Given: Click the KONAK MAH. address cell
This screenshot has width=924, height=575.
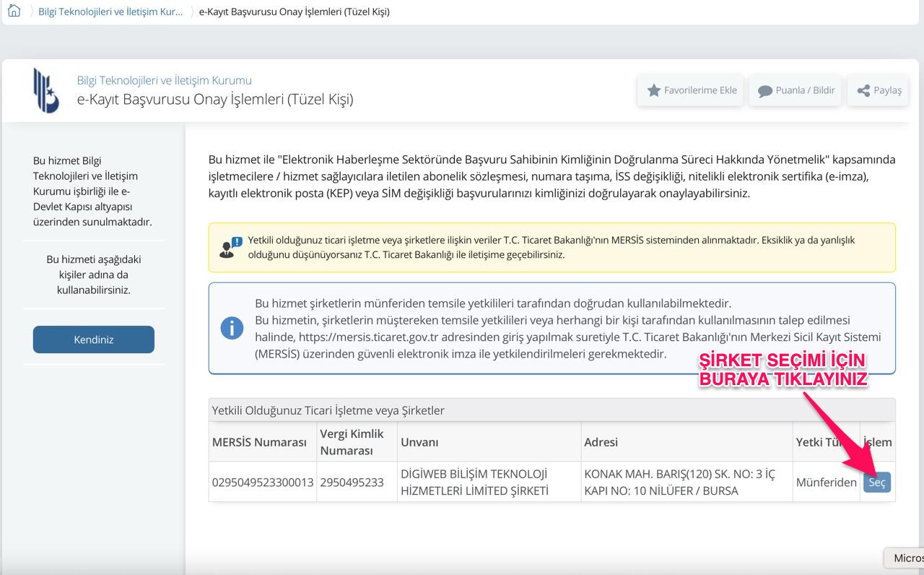Looking at the screenshot, I should pos(679,483).
